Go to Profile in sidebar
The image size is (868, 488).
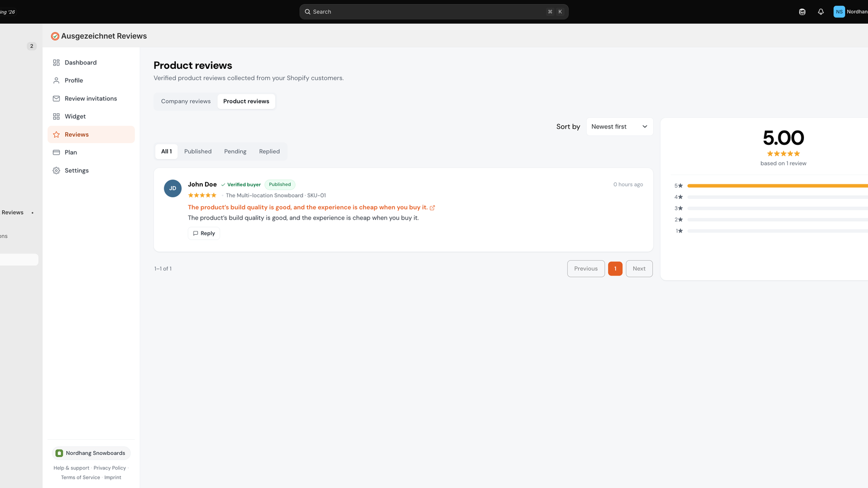tap(91, 80)
